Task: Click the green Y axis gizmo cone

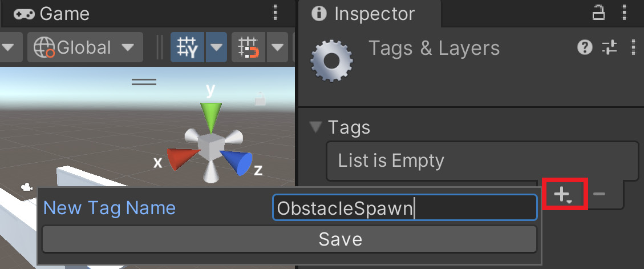Action: coord(210,117)
